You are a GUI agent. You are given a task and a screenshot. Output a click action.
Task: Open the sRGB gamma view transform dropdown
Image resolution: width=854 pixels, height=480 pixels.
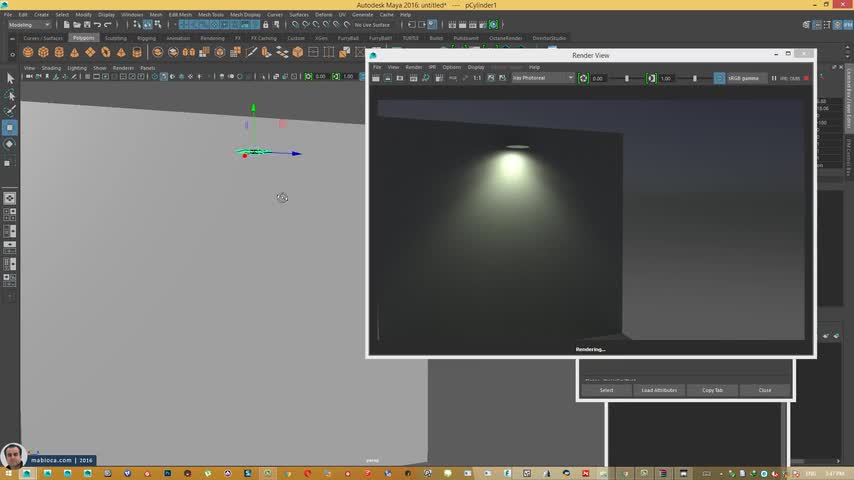(x=746, y=78)
